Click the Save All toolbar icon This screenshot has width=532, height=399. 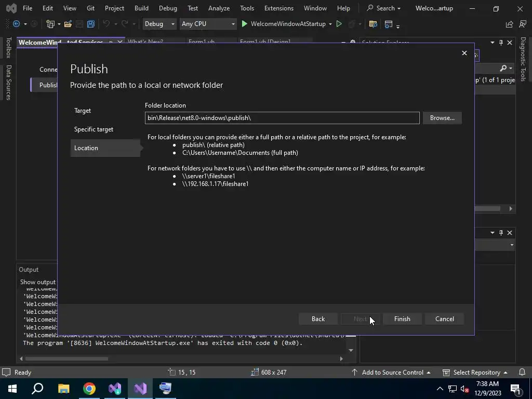coord(90,24)
